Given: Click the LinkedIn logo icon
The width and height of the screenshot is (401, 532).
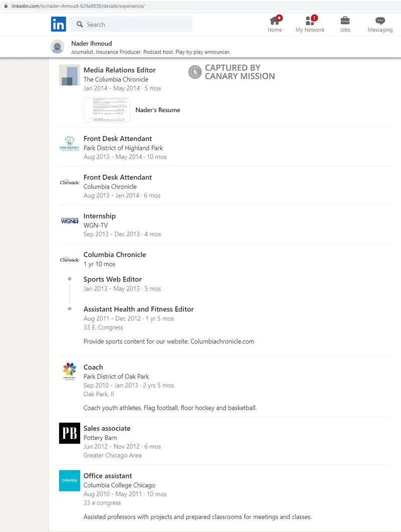Looking at the screenshot, I should [x=59, y=24].
